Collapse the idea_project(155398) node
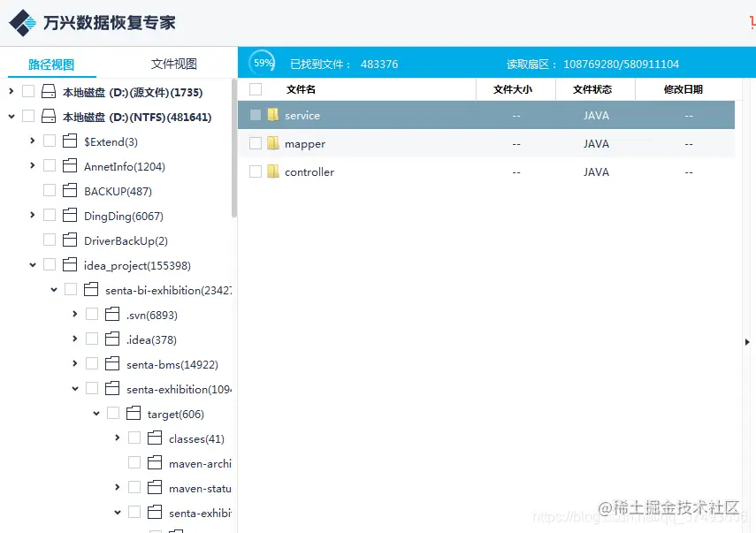The height and width of the screenshot is (533, 756). (x=32, y=264)
